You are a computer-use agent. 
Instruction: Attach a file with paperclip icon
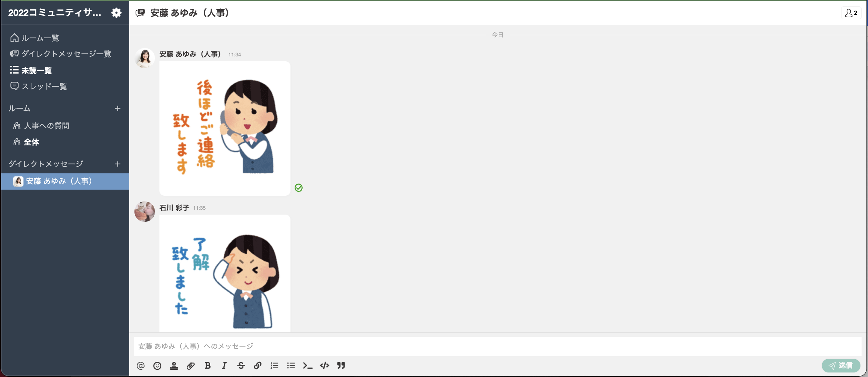(x=190, y=366)
